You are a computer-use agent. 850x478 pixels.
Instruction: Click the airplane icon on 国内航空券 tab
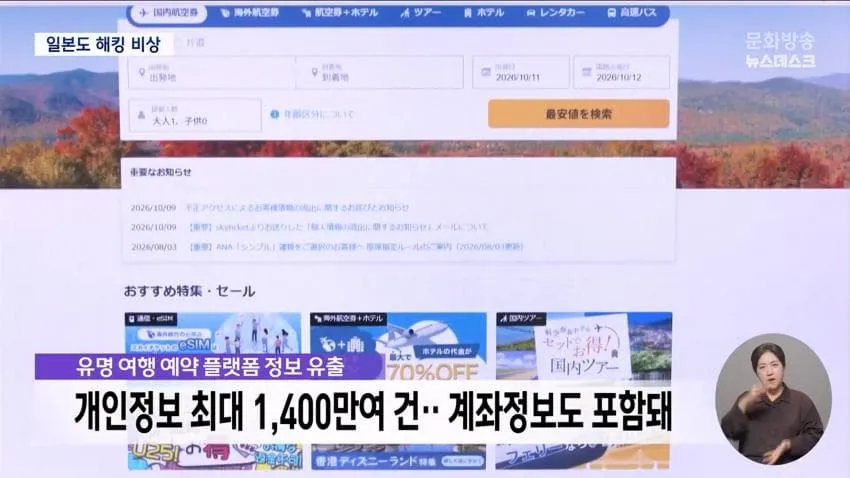click(x=144, y=12)
